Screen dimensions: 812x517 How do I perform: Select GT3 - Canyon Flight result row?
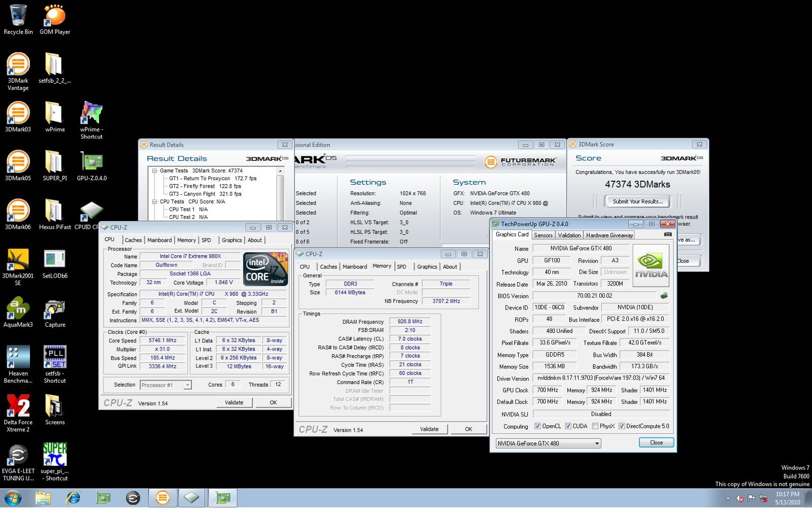pyautogui.click(x=205, y=194)
